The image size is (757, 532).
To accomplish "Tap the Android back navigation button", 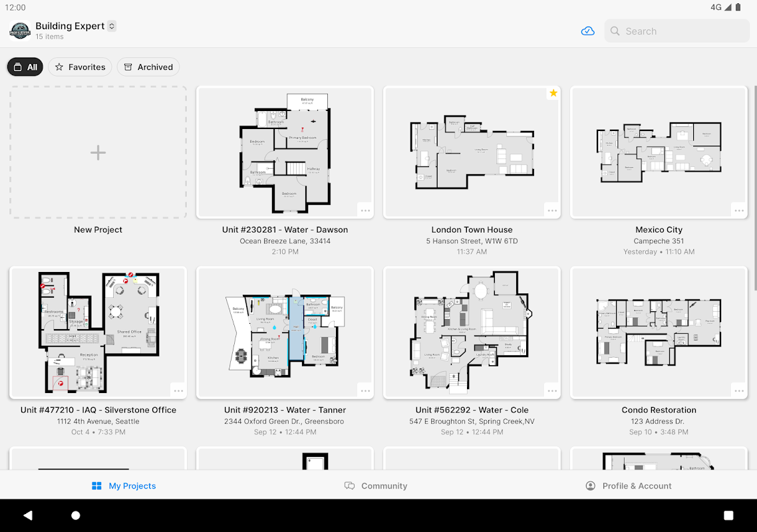I will click(x=28, y=515).
